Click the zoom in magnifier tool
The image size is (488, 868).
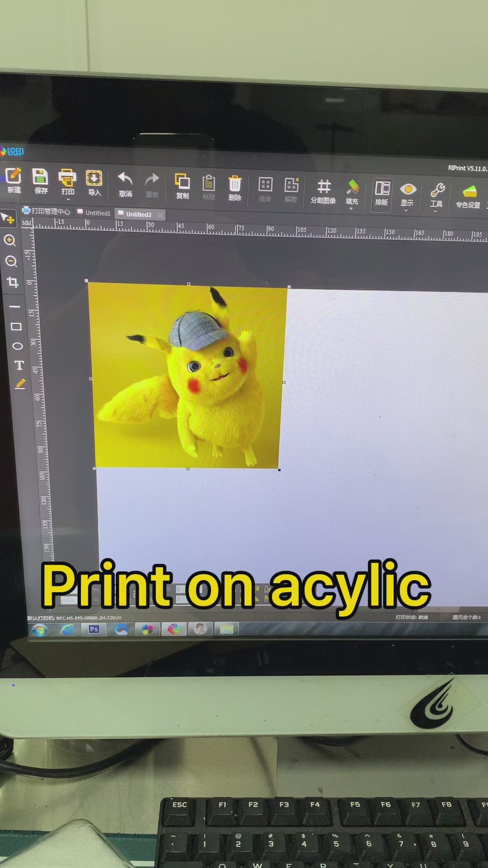click(x=10, y=240)
